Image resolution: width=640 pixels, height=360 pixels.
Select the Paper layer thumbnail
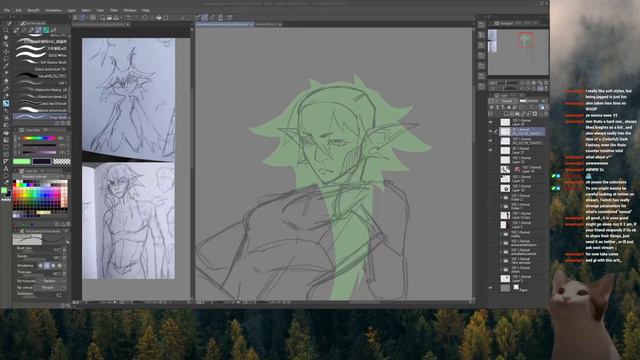[x=505, y=288]
